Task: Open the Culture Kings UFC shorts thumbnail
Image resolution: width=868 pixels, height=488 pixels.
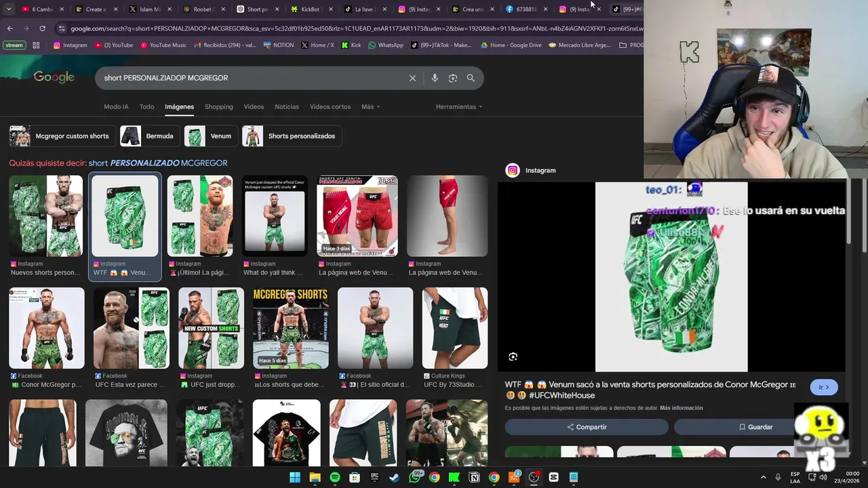Action: (454, 328)
